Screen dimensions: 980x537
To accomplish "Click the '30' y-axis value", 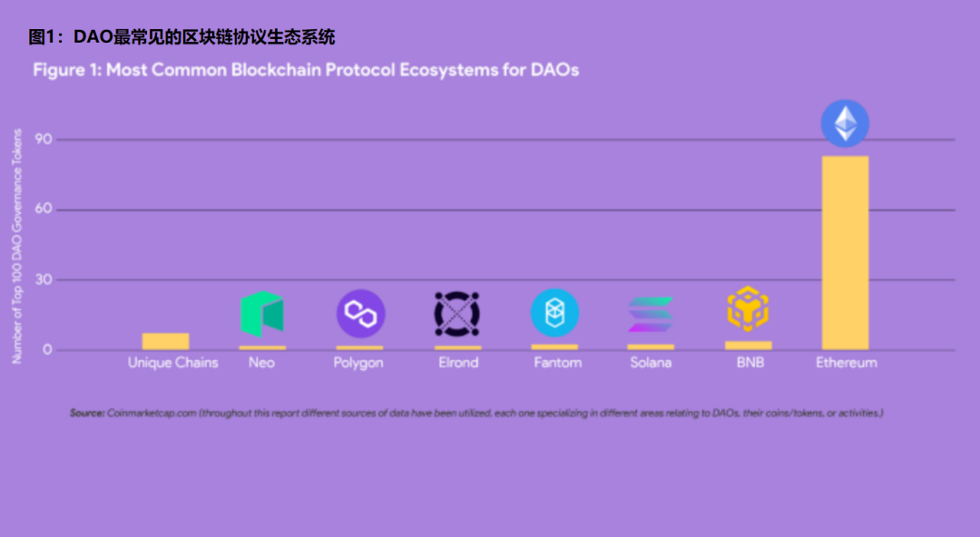I will click(44, 278).
